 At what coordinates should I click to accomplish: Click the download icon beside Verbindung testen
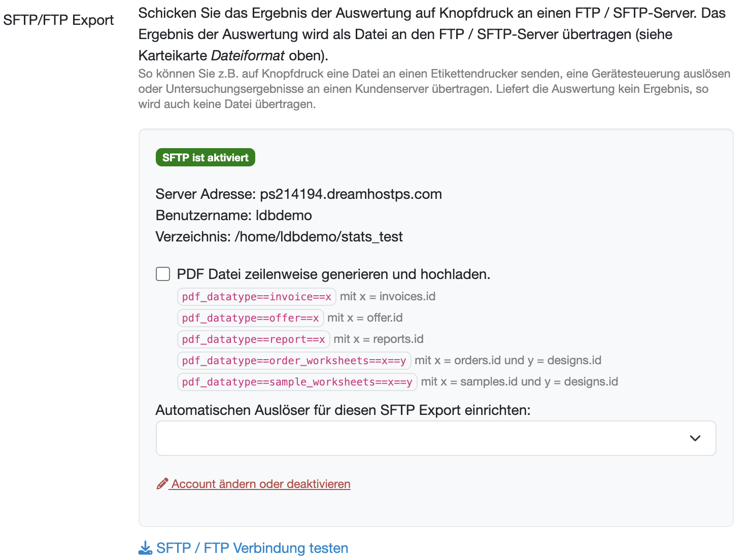coord(145,548)
